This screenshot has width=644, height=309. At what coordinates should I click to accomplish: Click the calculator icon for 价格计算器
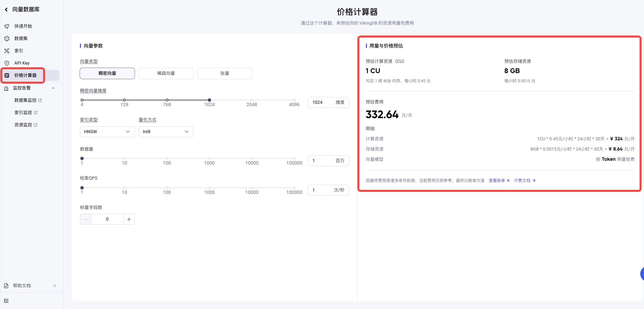7,75
